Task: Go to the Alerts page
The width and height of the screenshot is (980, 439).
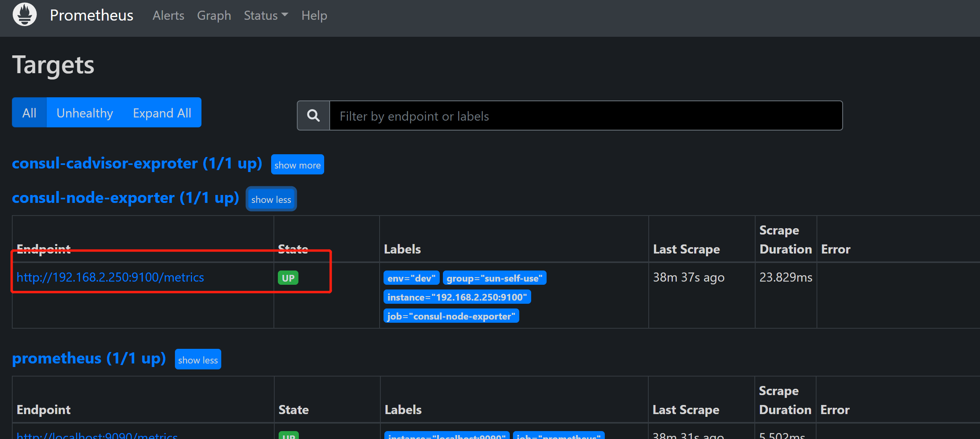Action: click(x=168, y=15)
